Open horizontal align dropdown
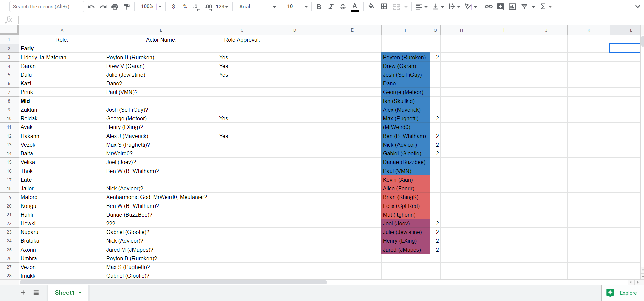 coord(421,7)
